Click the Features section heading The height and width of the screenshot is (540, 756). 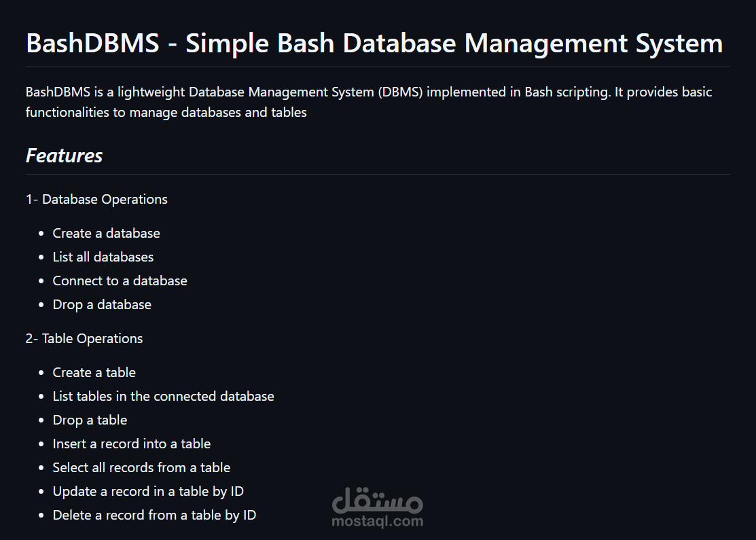click(x=64, y=156)
